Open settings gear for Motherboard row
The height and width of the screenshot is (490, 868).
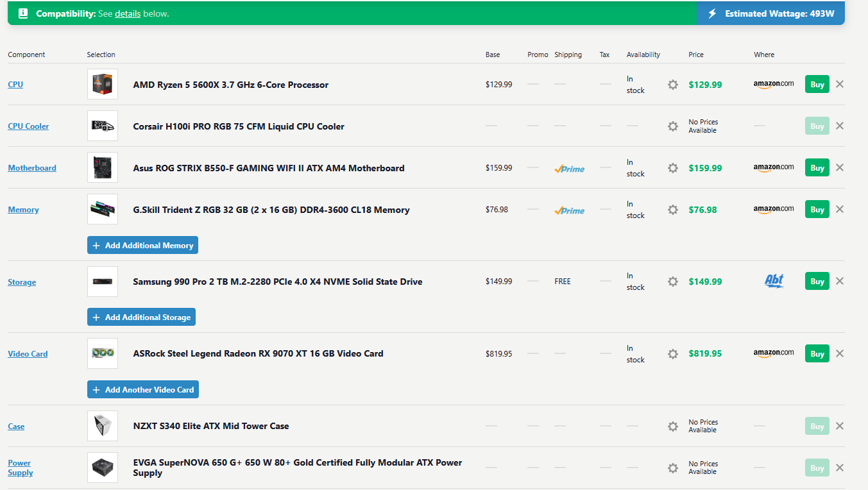(673, 168)
